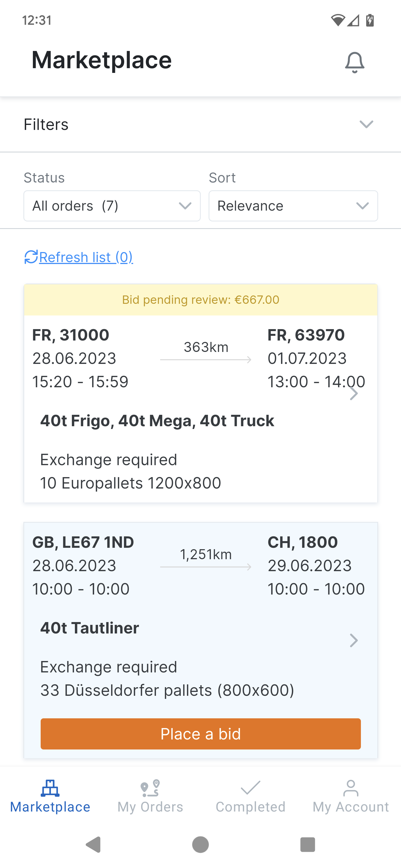Viewport: 401px width, 868px height.
Task: Tap the refresh list circular arrows icon
Action: [x=31, y=257]
